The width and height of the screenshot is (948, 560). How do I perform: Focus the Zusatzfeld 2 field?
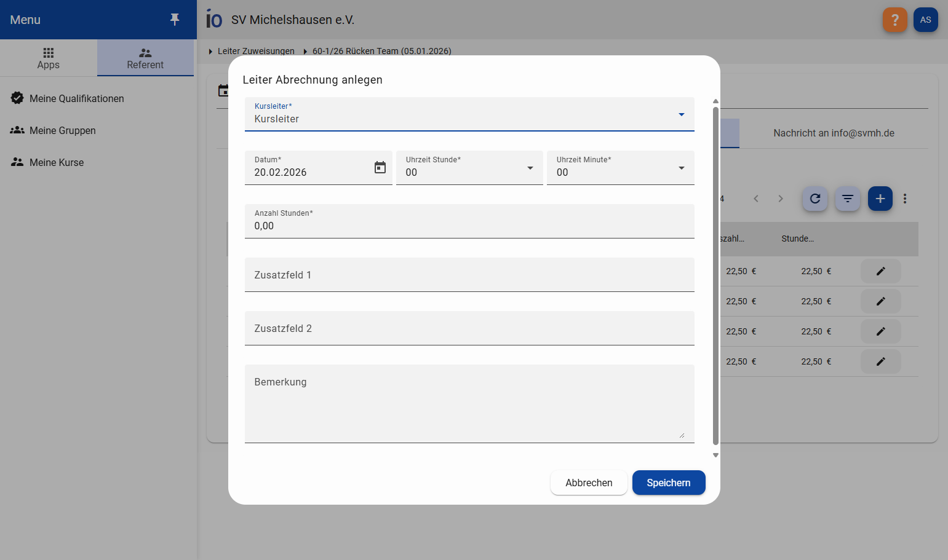[469, 328]
